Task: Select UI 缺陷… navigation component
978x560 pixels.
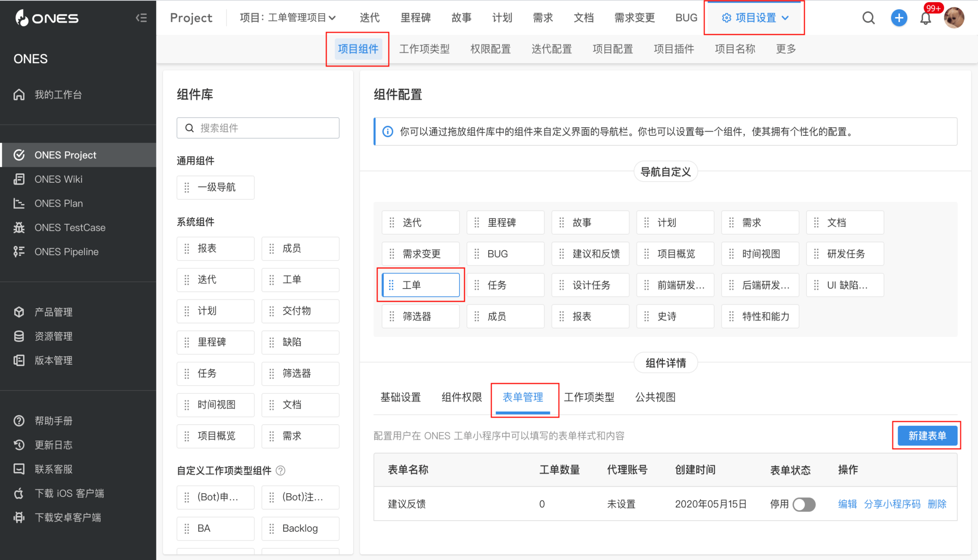Action: point(845,285)
